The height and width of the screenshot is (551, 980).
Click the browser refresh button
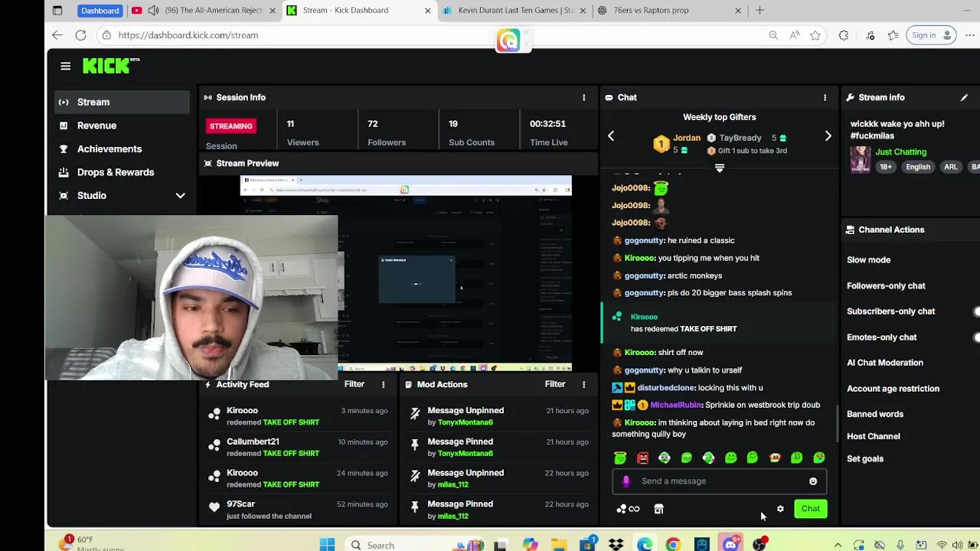click(x=80, y=35)
